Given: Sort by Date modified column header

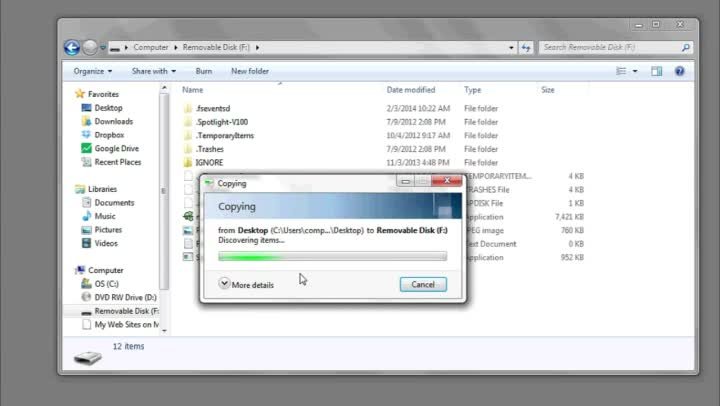Looking at the screenshot, I should coord(411,90).
